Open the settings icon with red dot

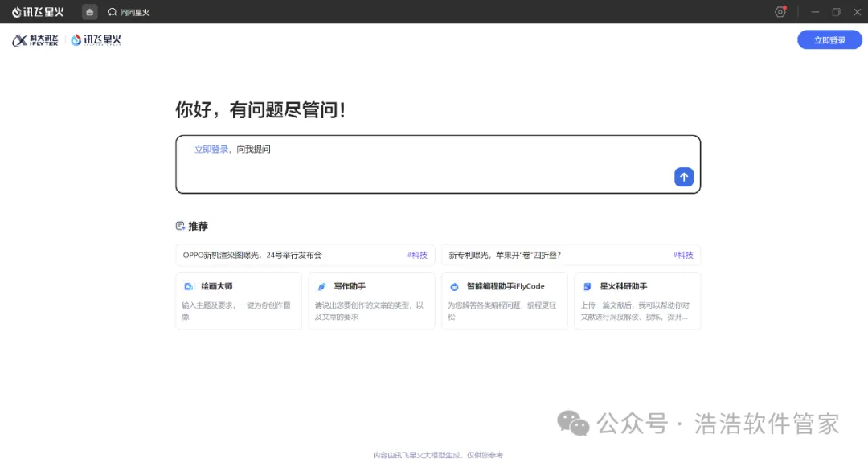coord(780,11)
